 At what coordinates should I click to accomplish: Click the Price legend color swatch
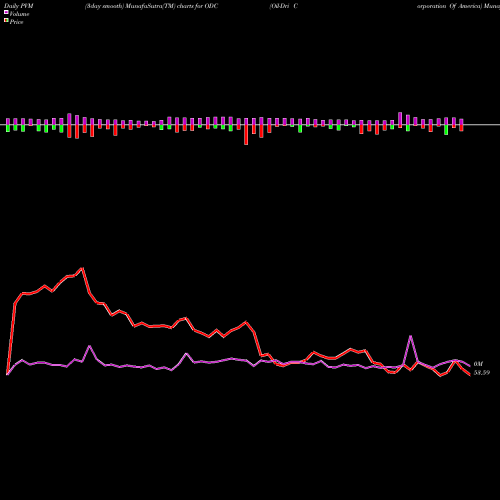click(6, 21)
